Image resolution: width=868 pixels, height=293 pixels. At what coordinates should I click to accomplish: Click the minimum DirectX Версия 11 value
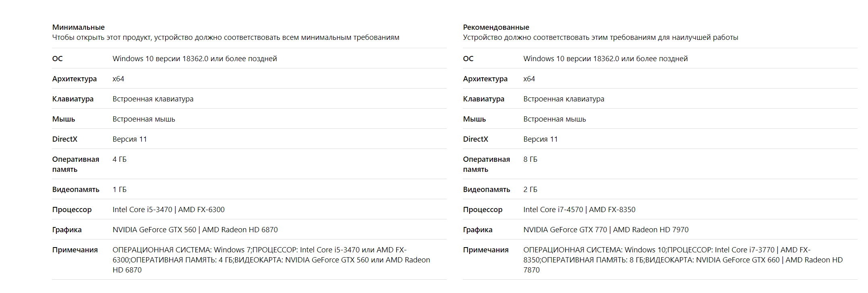coord(130,139)
